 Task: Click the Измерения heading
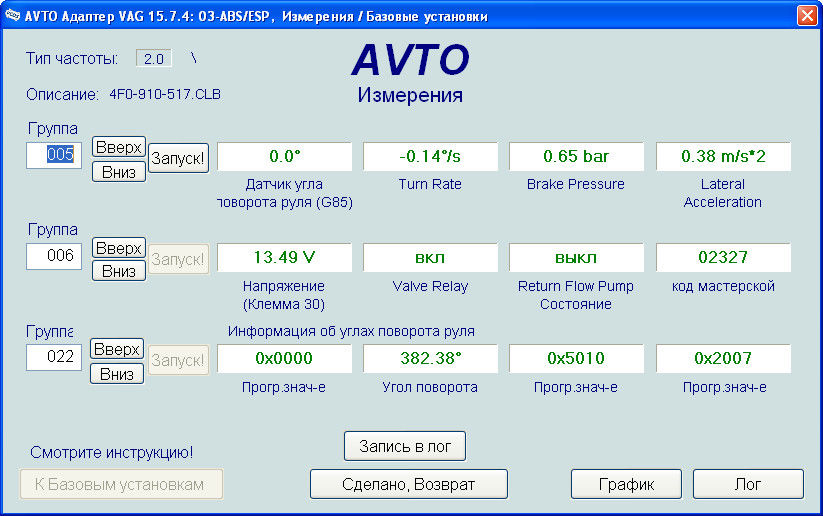(410, 95)
